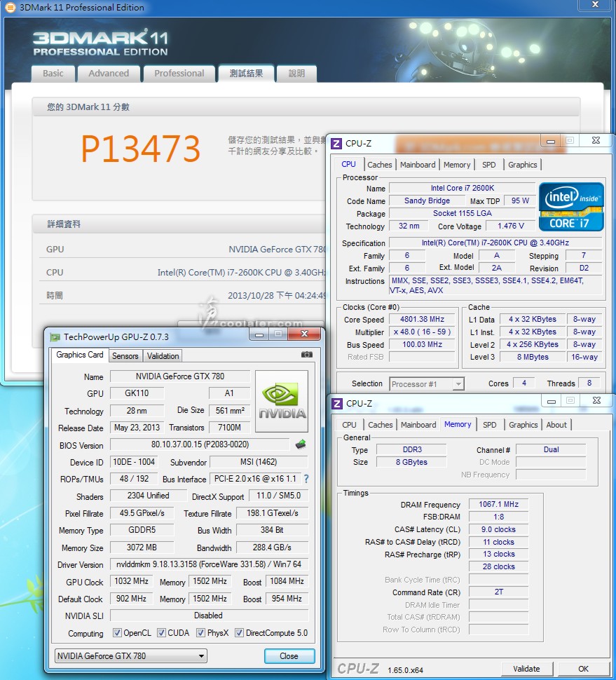Click the DRAM Frequency 1067.1 MHz value
Viewport: 616px width, 680px height.
point(498,504)
